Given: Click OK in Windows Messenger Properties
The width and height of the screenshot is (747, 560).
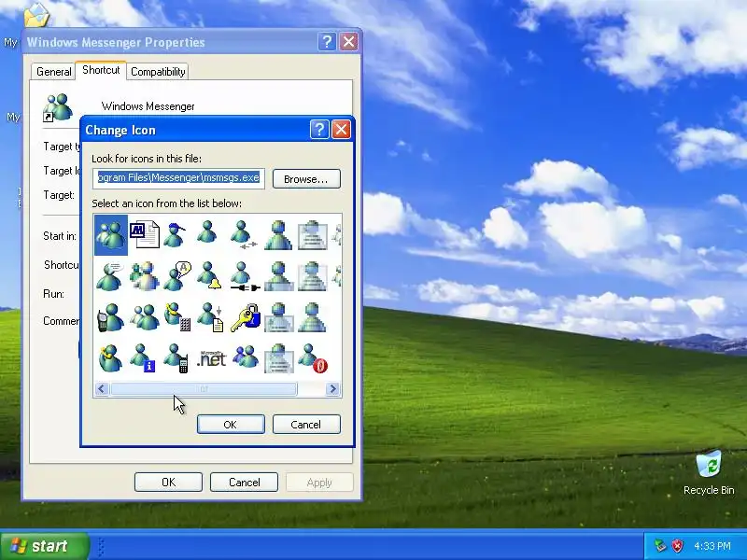Looking at the screenshot, I should pos(168,482).
